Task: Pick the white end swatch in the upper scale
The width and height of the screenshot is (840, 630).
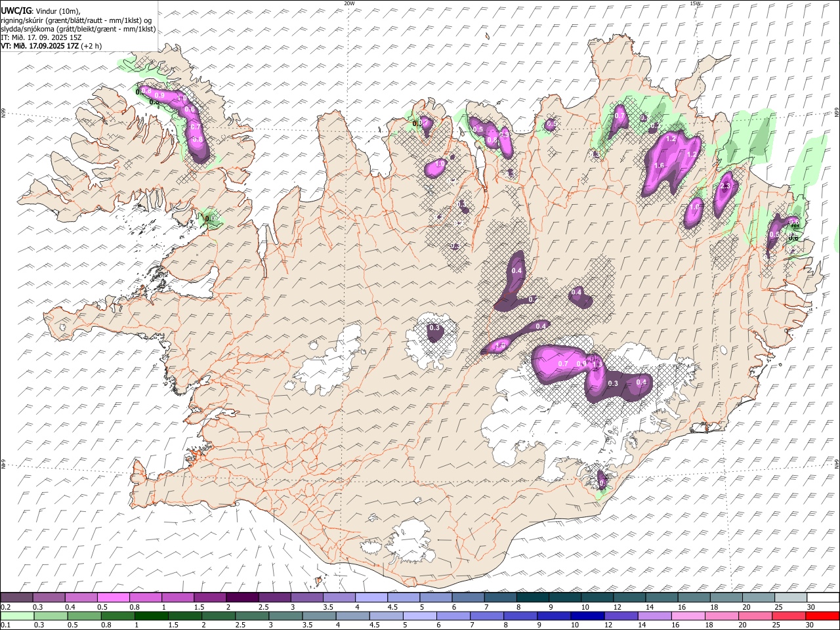Action: tap(823, 597)
